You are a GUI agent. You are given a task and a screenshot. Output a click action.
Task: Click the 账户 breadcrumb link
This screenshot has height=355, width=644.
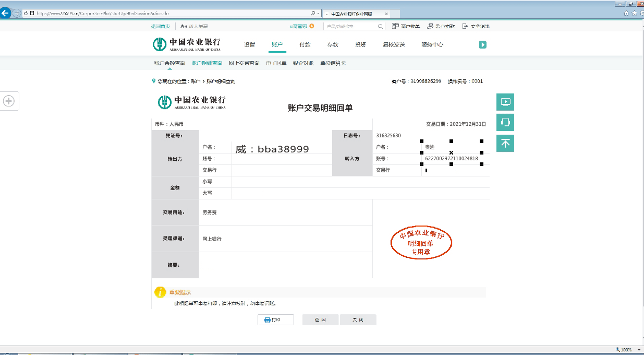point(196,81)
